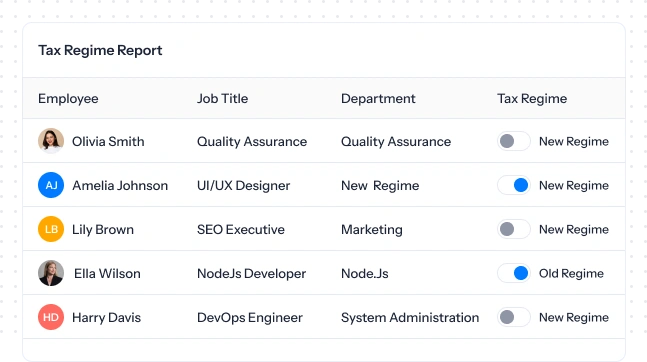Toggle Lily Brown's tax regime switch

click(x=514, y=229)
